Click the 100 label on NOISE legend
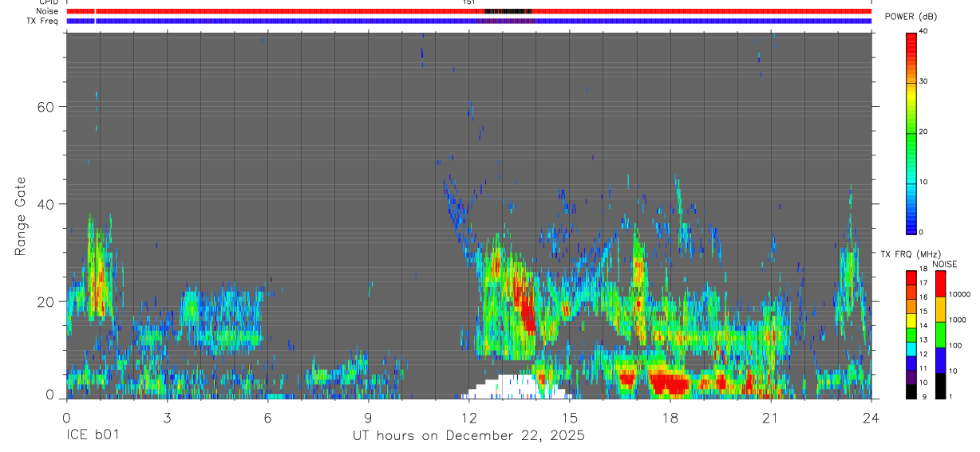The width and height of the screenshot is (980, 452). click(954, 345)
